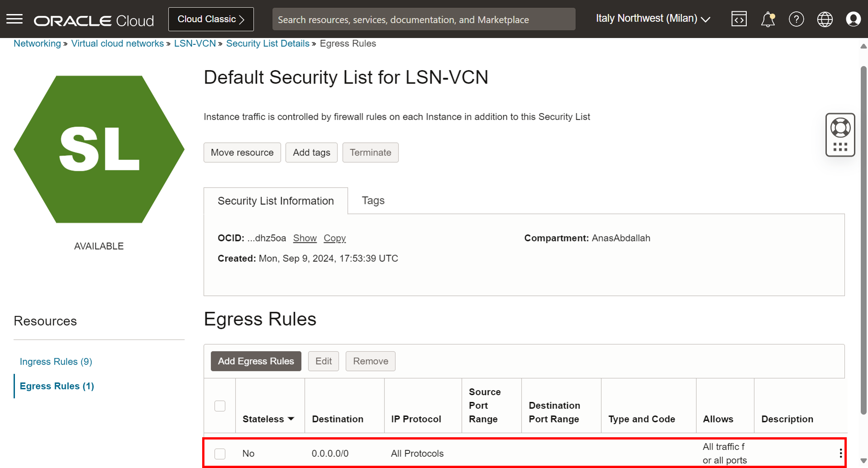
Task: Go to LSN-VCN breadcrumb
Action: click(x=195, y=43)
